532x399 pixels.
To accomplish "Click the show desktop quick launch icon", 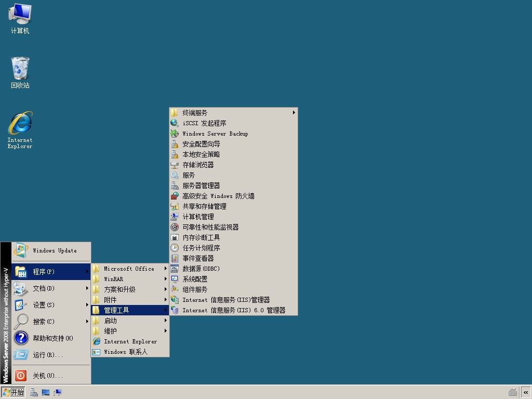I will [46, 393].
